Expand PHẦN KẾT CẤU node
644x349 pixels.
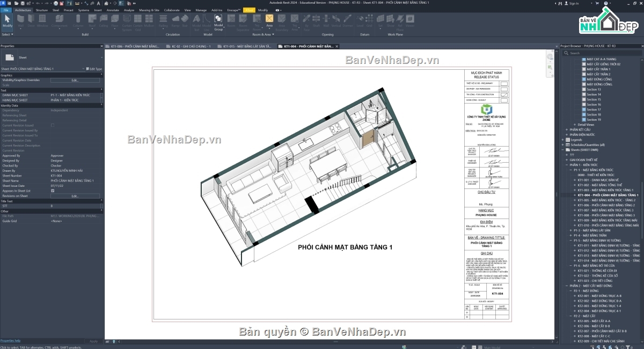(567, 129)
